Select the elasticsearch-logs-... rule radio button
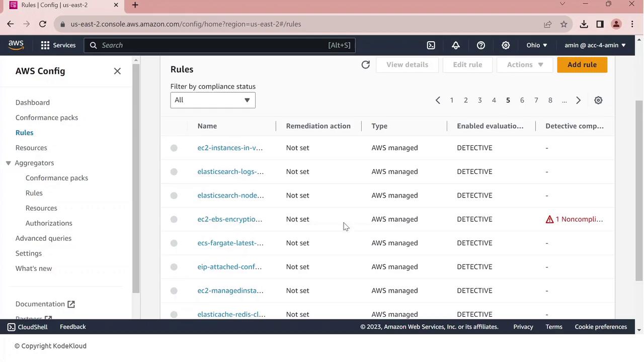 click(174, 171)
